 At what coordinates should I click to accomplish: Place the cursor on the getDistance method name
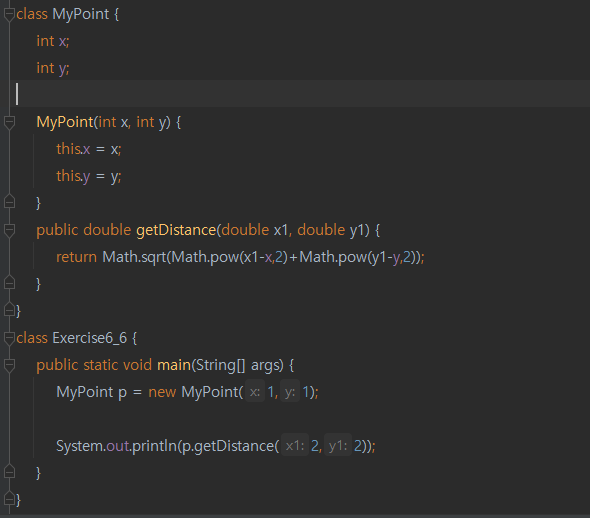[176, 230]
